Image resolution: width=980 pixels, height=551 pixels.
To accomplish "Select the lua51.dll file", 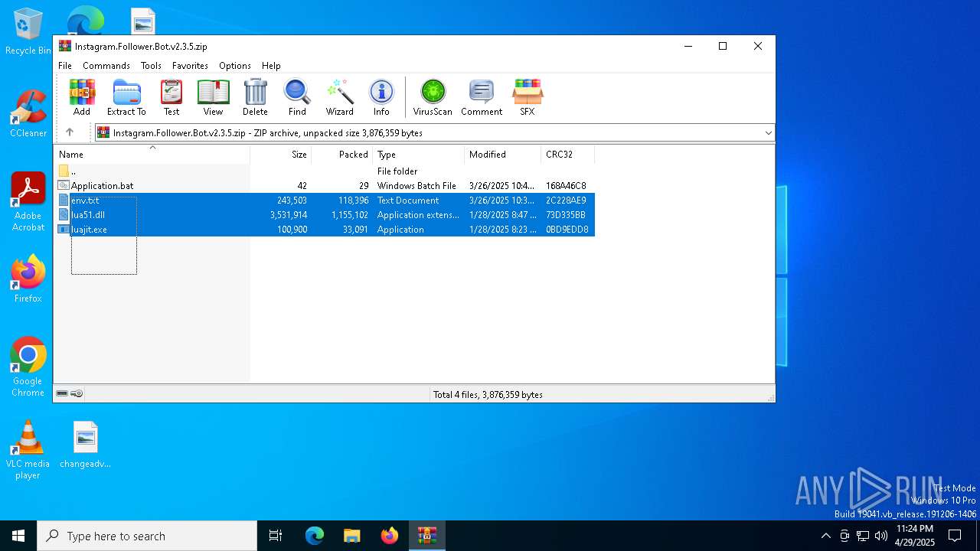I will pos(325,214).
